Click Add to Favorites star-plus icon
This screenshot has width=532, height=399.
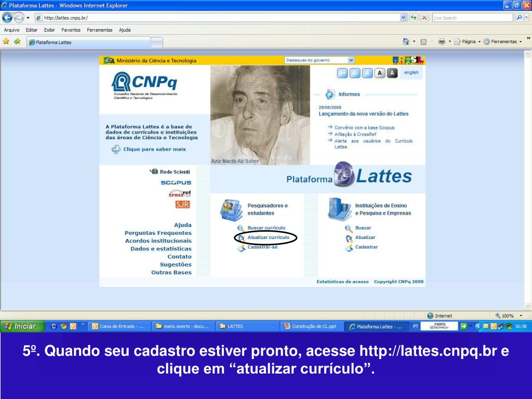[x=17, y=42]
